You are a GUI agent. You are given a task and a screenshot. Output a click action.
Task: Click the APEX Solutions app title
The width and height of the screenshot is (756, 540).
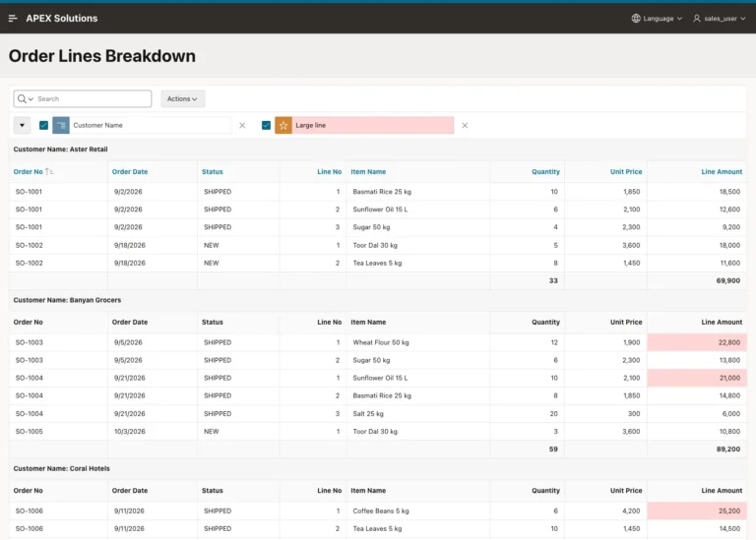pos(62,19)
